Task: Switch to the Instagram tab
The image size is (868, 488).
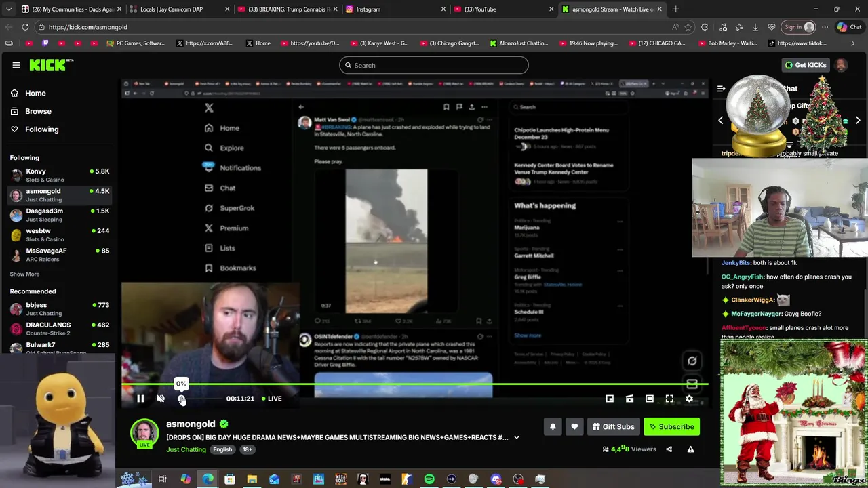Action: point(395,9)
